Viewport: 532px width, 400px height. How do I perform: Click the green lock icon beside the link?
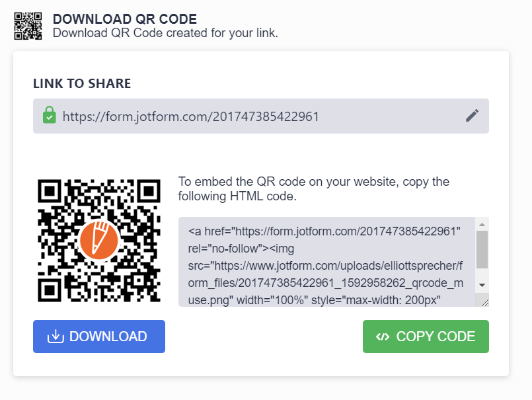50,116
